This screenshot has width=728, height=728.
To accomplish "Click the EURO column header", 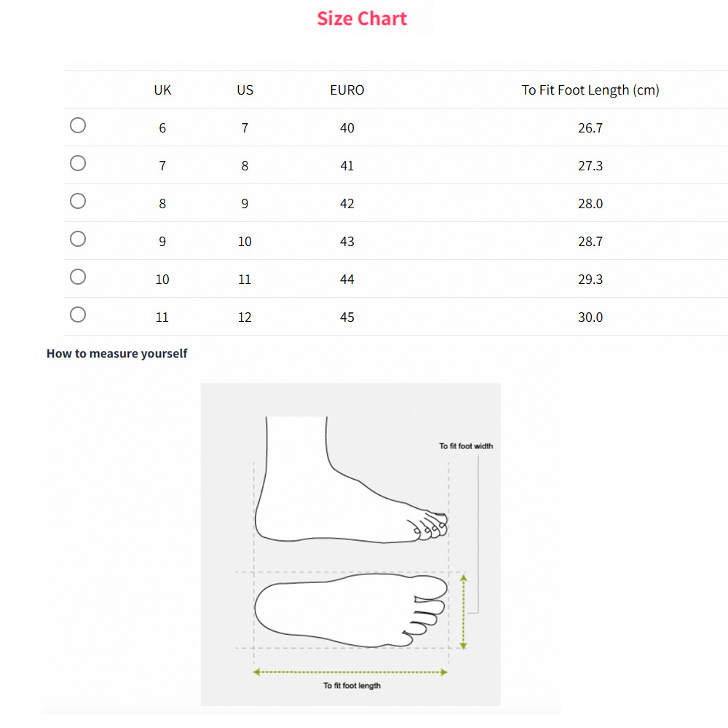I will (x=347, y=90).
